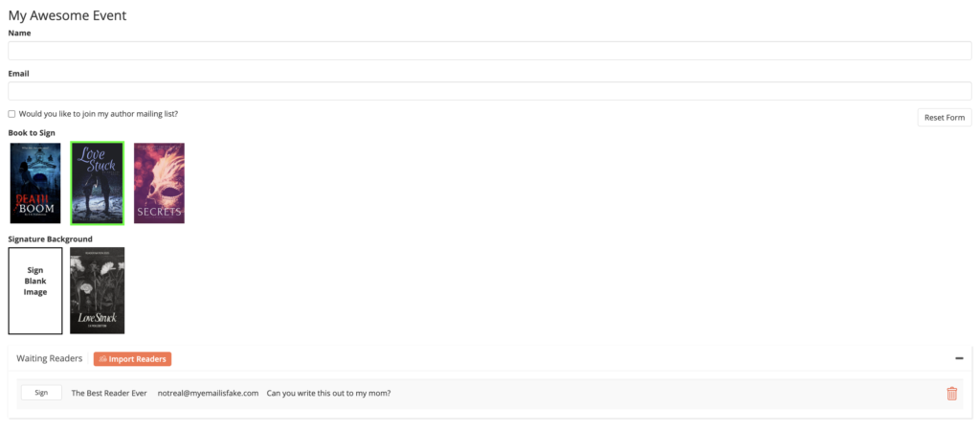Click the Import Readers button

coord(132,359)
